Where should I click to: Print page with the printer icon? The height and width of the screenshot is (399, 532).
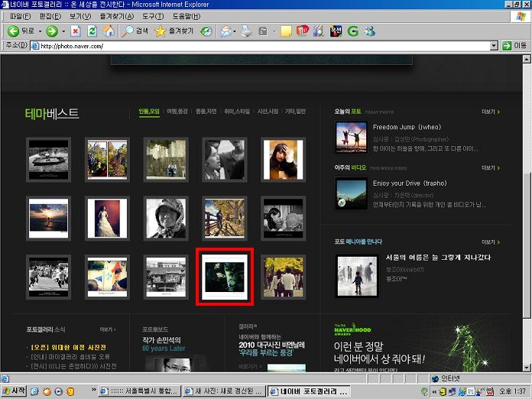click(246, 31)
